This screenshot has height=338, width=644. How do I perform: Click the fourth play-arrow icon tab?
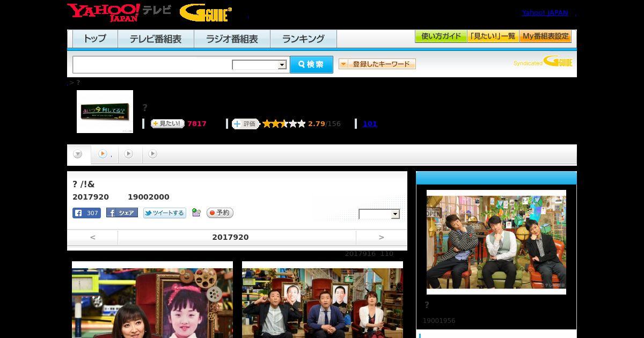tap(153, 154)
